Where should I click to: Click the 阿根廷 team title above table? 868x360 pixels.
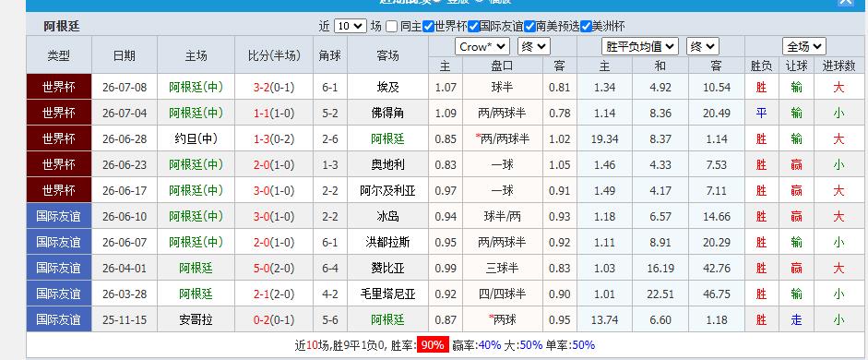62,27
